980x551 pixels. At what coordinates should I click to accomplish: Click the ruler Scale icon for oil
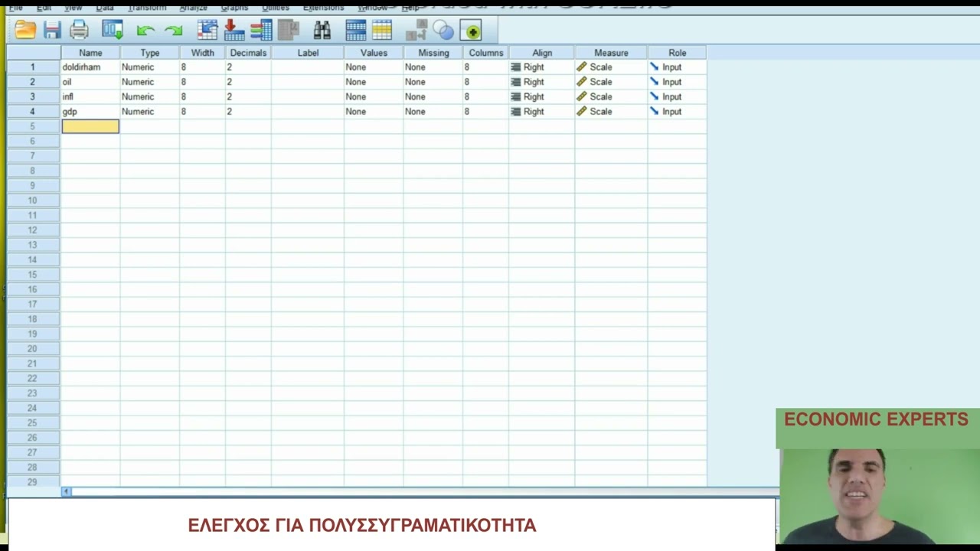click(582, 82)
